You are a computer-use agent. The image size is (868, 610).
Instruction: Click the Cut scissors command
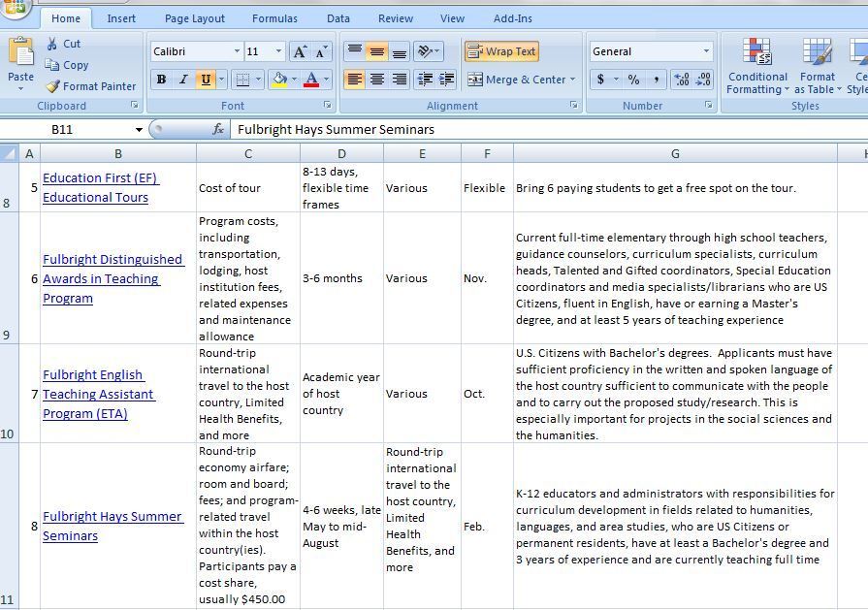(x=64, y=44)
